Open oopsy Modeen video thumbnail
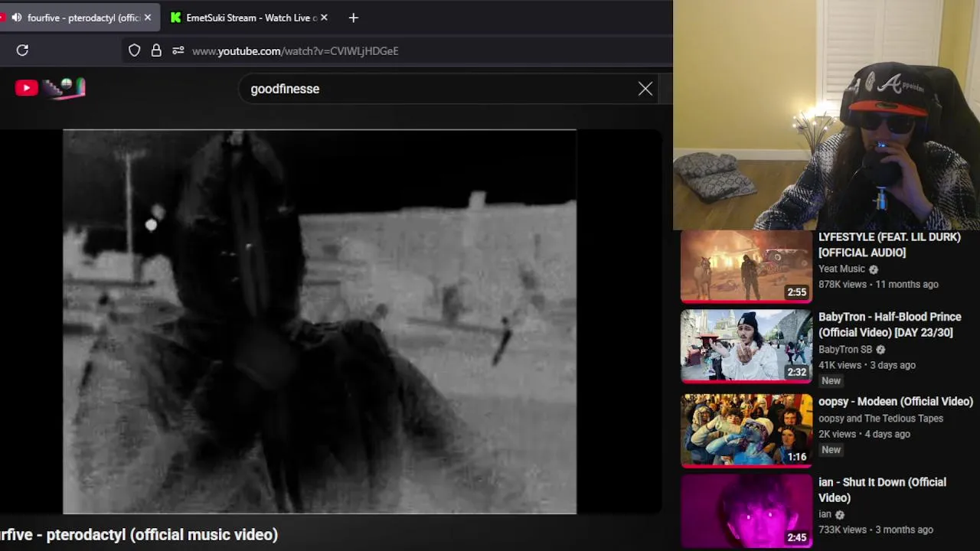The height and width of the screenshot is (551, 980). [746, 430]
